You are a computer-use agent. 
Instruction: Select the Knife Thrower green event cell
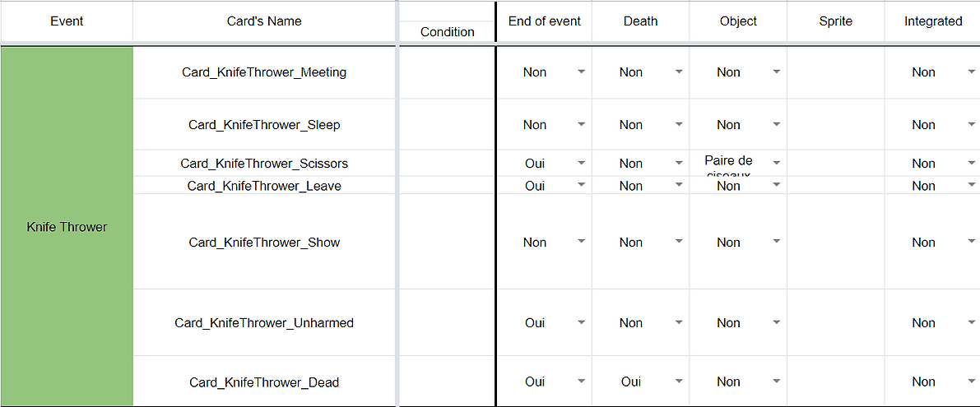point(67,227)
